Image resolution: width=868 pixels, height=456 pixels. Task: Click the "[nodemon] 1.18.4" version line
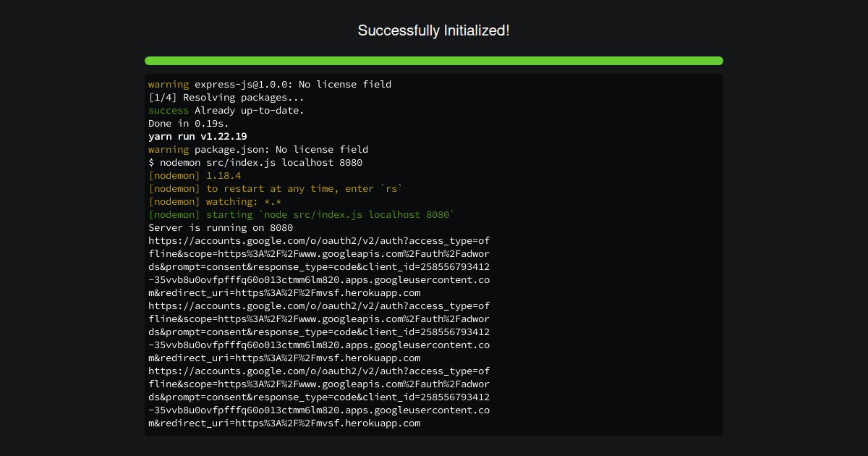click(195, 176)
